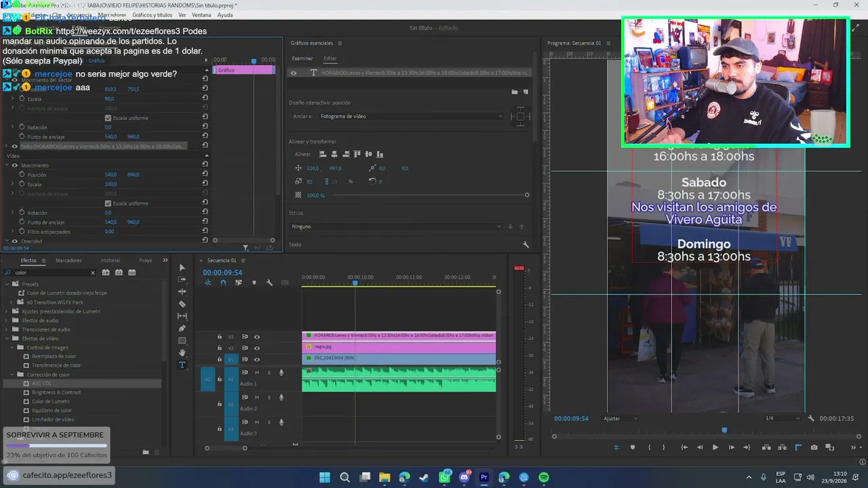Screen dimensions: 868x488
Task: Export frame with the camera icon
Action: click(x=814, y=447)
